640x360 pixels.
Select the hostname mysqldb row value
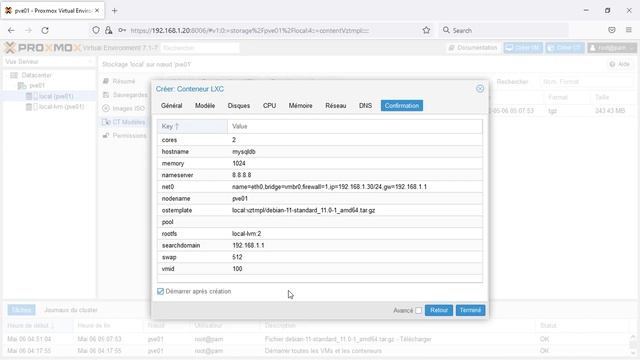[244, 151]
